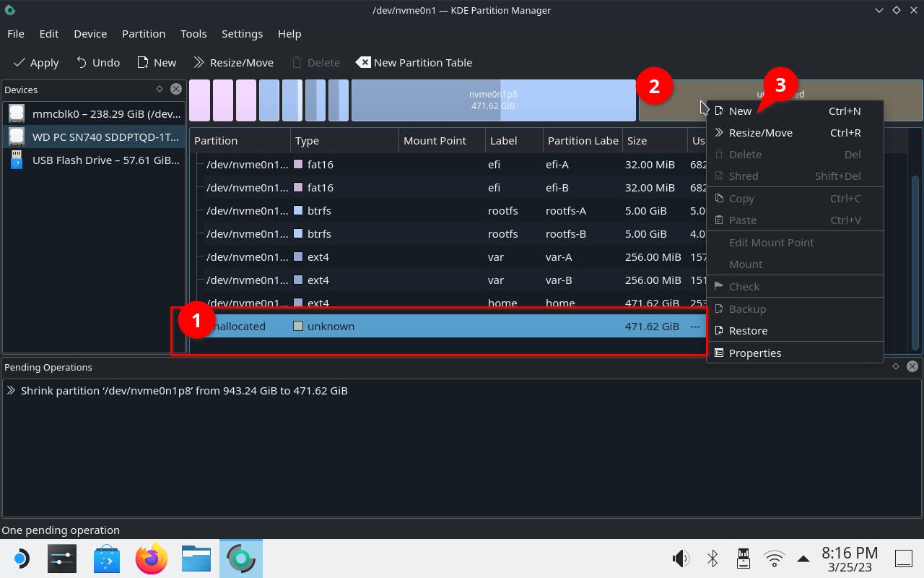Open the File menu
Screen dimensions: 924x578
tap(16, 34)
